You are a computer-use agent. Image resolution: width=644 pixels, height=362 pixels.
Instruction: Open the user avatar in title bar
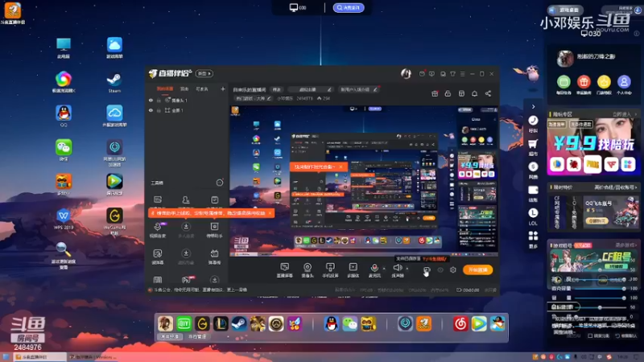click(x=406, y=73)
